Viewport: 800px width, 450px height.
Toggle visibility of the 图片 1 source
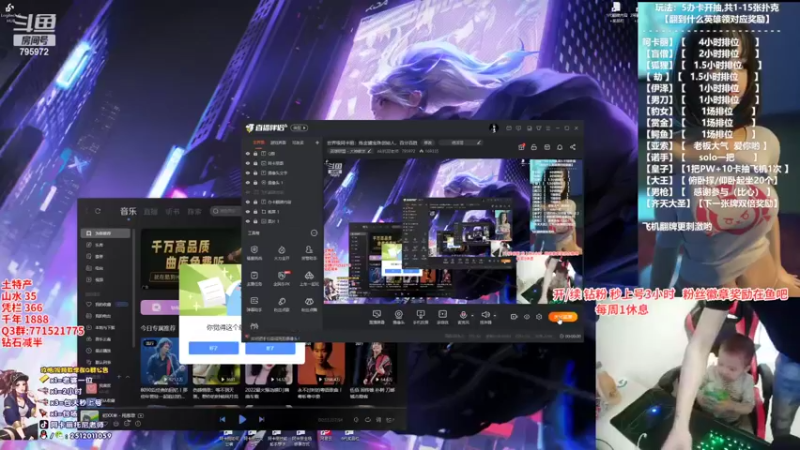coord(248,221)
